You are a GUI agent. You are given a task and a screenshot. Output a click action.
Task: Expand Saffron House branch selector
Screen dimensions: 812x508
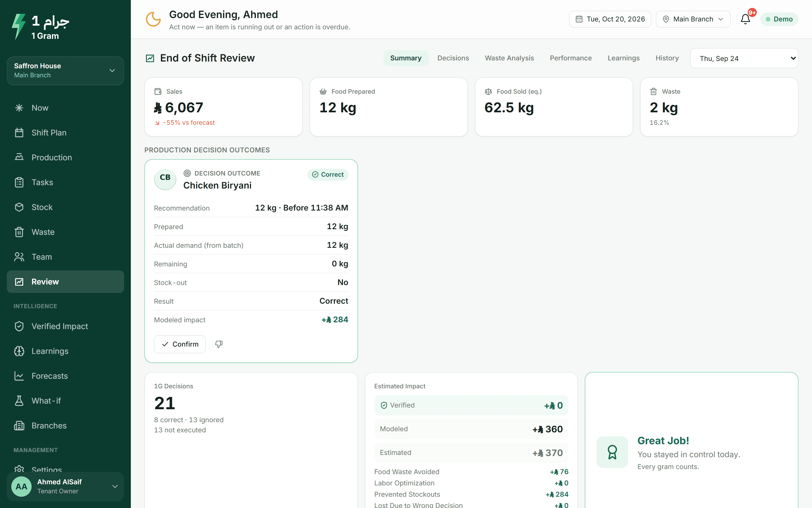tap(65, 71)
